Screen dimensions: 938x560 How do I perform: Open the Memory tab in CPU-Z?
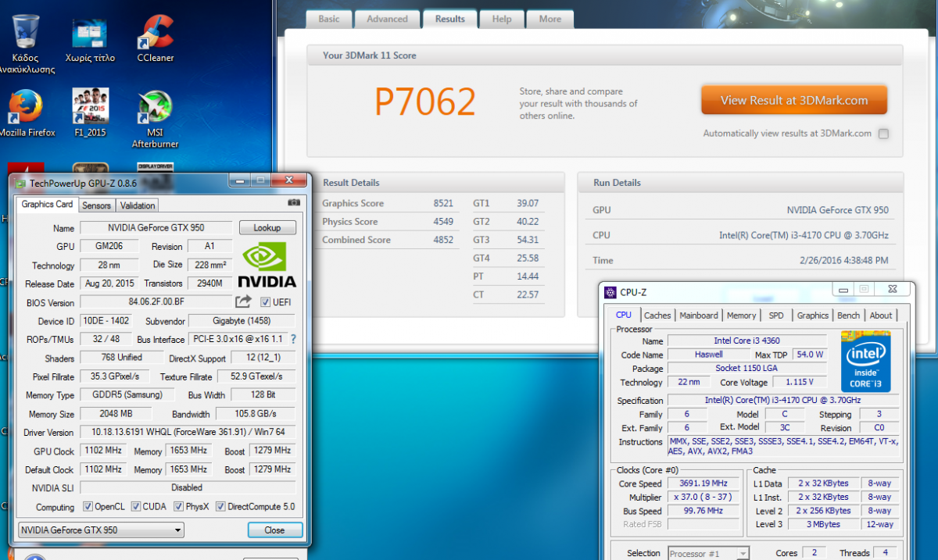point(741,316)
